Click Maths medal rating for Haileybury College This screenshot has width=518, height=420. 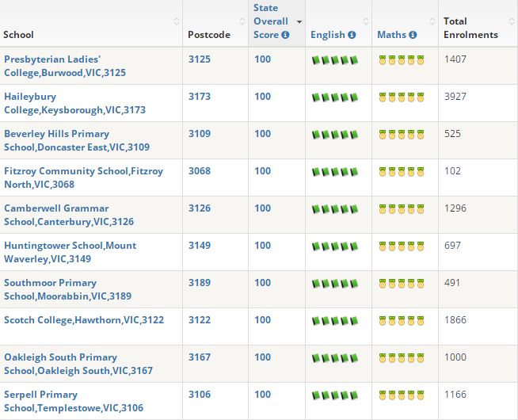tap(402, 97)
